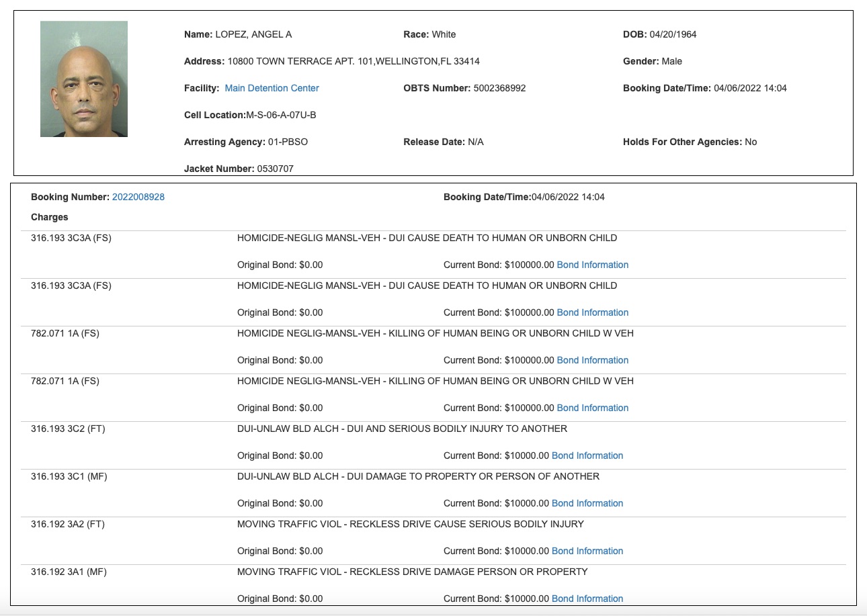The image size is (867, 616).
Task: Click RECKLESS DRIVE DAMAGE PERSON OR PROPERTY description
Action: click(x=413, y=572)
